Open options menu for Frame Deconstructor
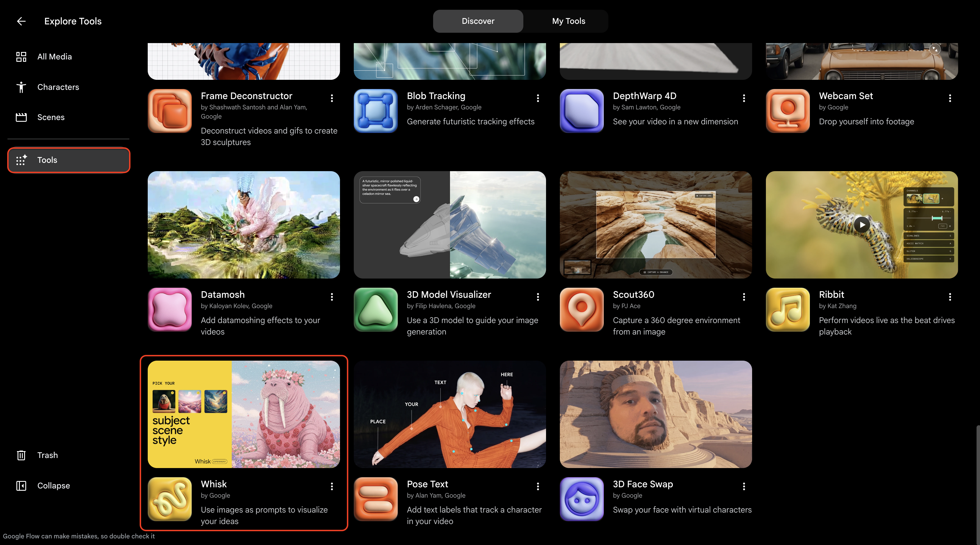This screenshot has height=545, width=980. tap(332, 98)
